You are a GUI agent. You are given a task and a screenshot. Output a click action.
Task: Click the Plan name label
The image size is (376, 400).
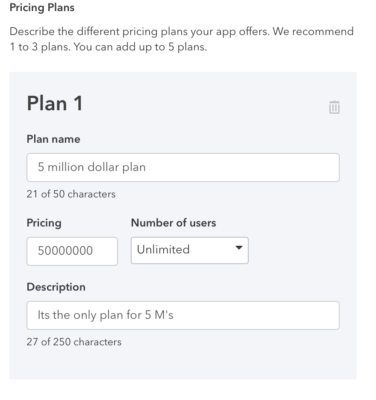(53, 139)
